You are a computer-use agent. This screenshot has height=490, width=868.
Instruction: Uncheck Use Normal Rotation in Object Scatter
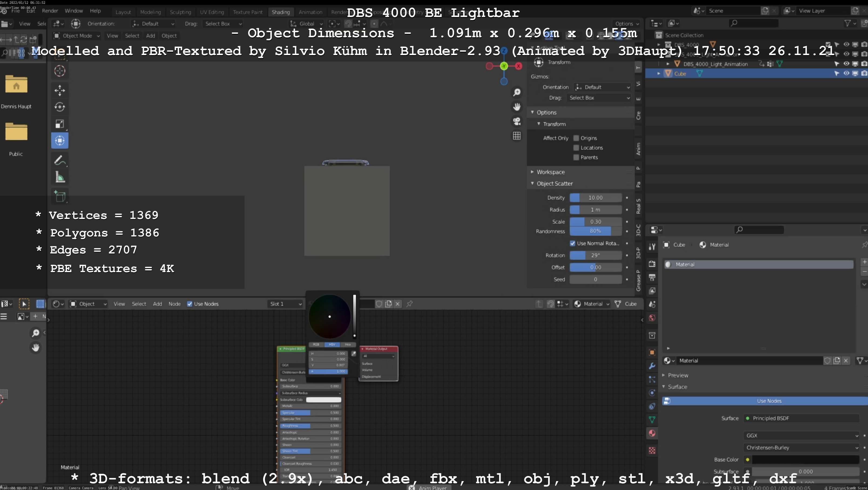pyautogui.click(x=572, y=243)
